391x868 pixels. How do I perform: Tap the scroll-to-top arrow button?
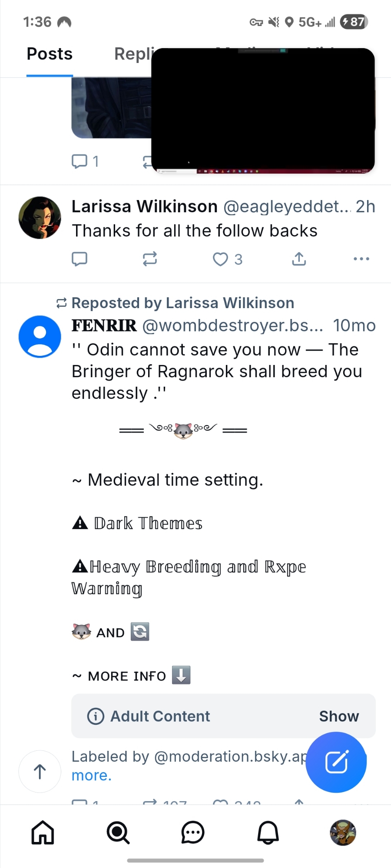40,771
